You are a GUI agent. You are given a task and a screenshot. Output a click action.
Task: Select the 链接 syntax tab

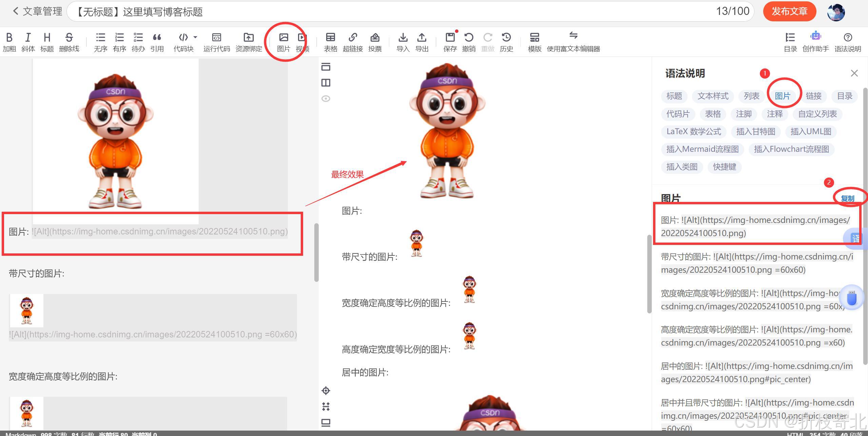coord(814,96)
